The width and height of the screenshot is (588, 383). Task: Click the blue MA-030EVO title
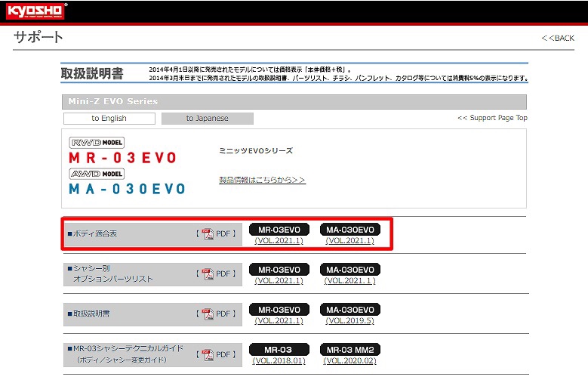[x=127, y=189]
